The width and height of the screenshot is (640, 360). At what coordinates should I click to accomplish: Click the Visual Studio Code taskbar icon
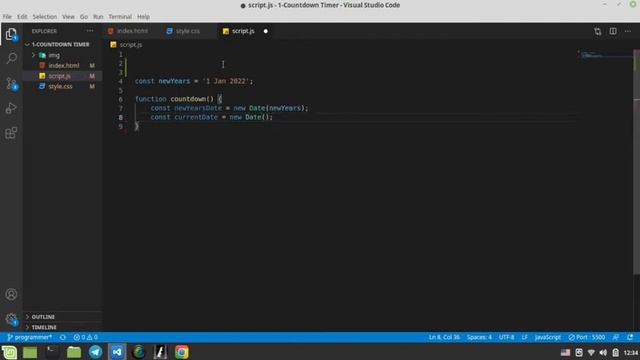click(x=117, y=352)
